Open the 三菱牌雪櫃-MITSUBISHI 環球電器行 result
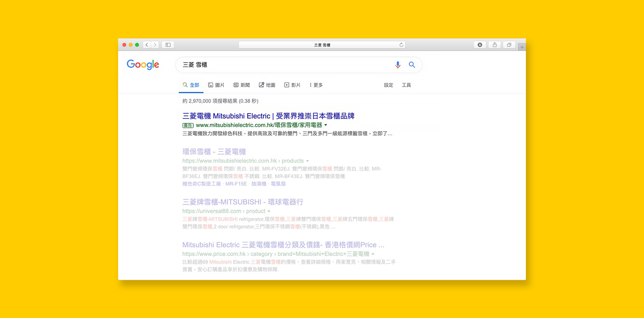 243,202
